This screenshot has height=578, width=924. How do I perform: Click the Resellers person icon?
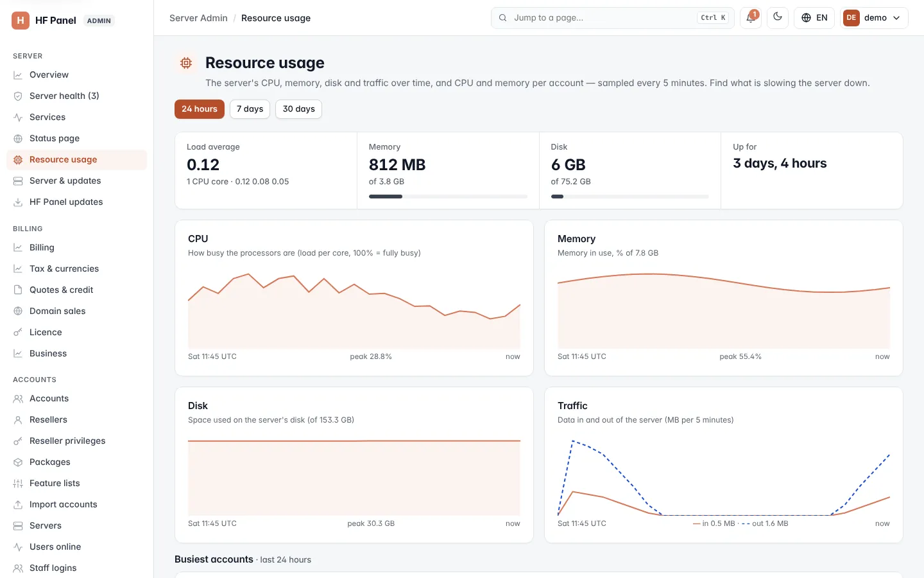(x=18, y=420)
